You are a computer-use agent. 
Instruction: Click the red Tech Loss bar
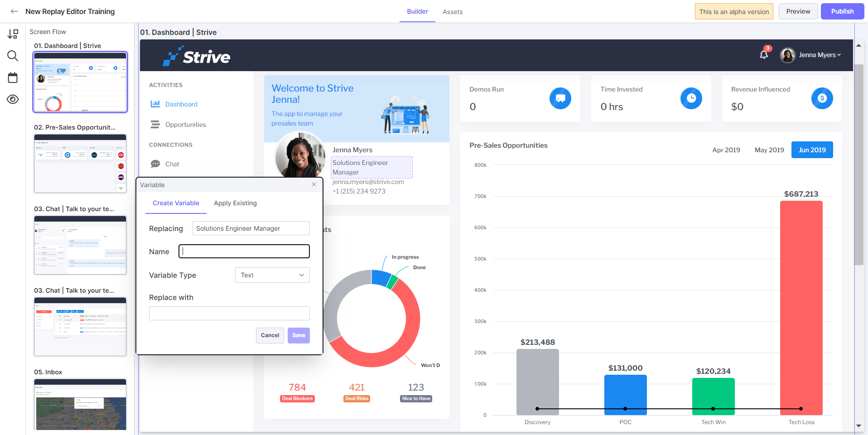[801, 308]
